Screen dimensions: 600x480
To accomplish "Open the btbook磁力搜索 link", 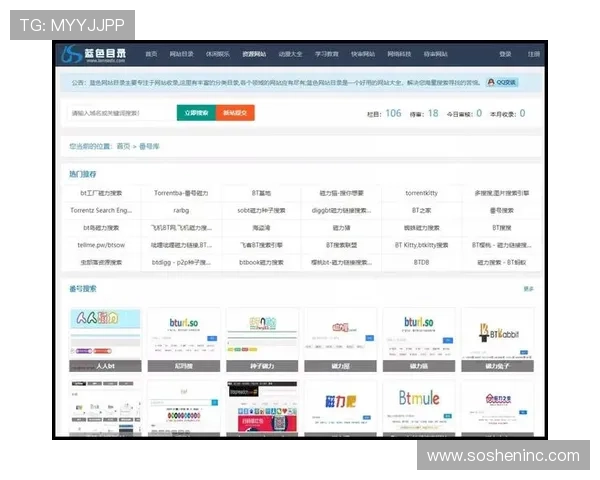I will pos(261,262).
